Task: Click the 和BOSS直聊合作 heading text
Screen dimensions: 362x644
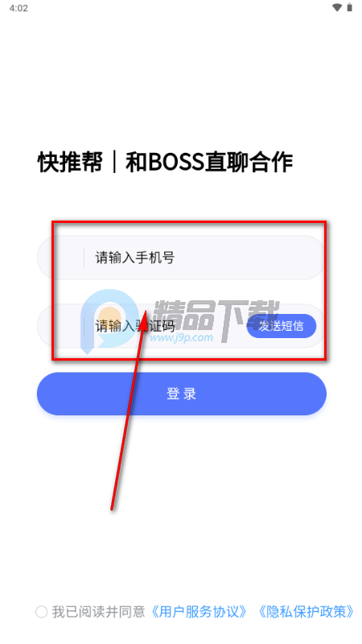Action: (x=209, y=163)
